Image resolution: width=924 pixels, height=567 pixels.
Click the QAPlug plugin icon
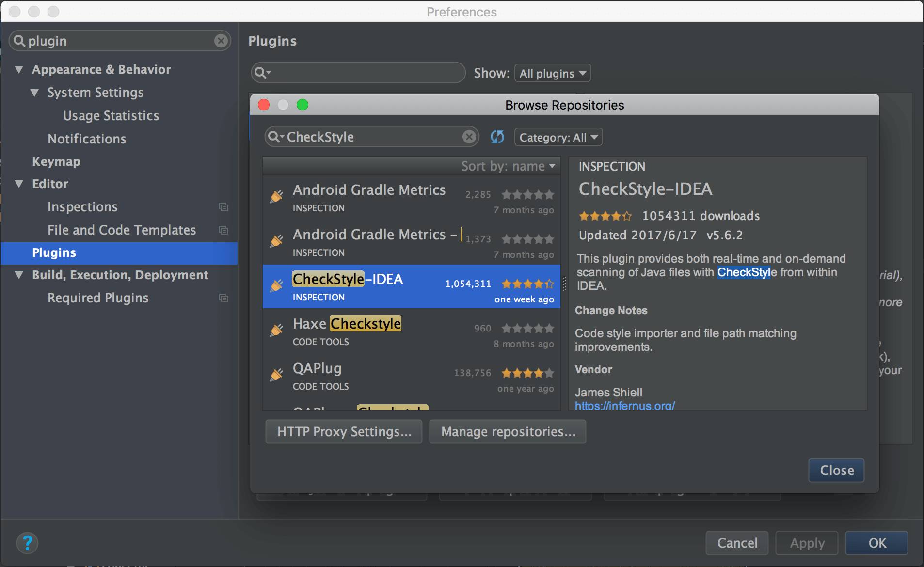(276, 375)
